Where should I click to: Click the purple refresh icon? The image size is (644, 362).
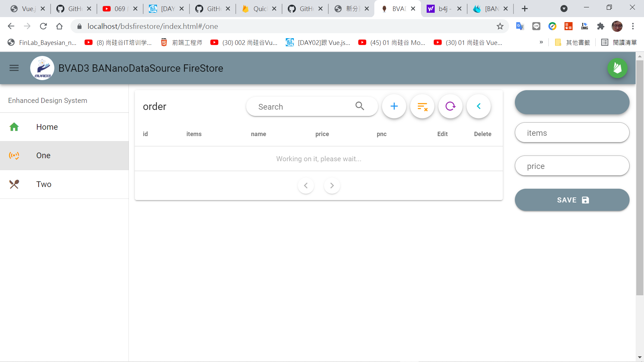coord(450,106)
